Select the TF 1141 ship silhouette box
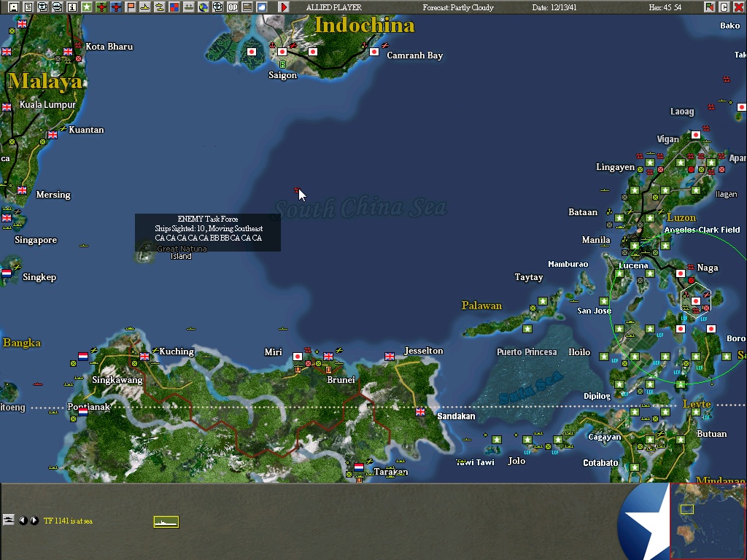The image size is (747, 560). pos(166,522)
